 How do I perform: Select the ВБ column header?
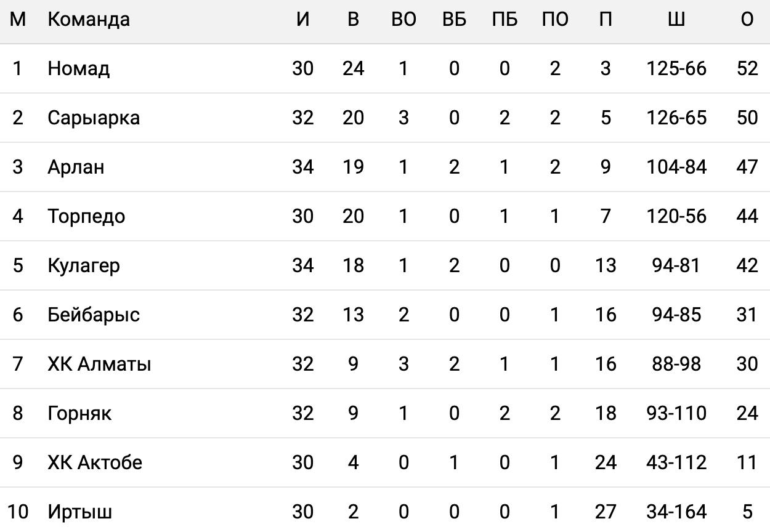pyautogui.click(x=454, y=19)
